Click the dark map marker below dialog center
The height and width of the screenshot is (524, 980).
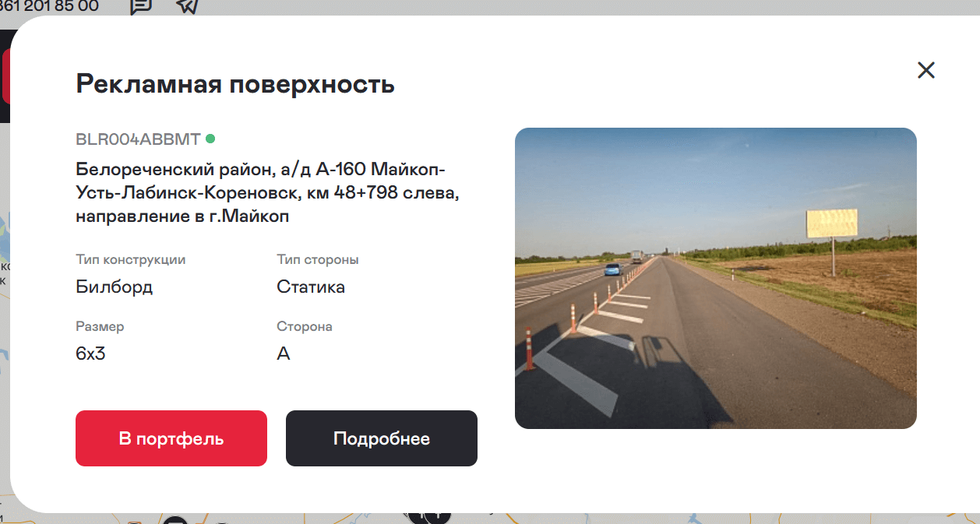(x=429, y=517)
